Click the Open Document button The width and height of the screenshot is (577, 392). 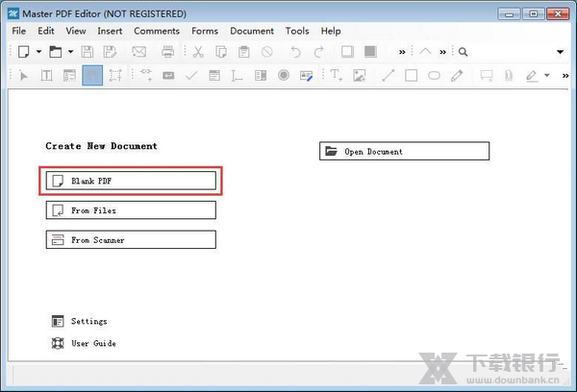pos(404,151)
